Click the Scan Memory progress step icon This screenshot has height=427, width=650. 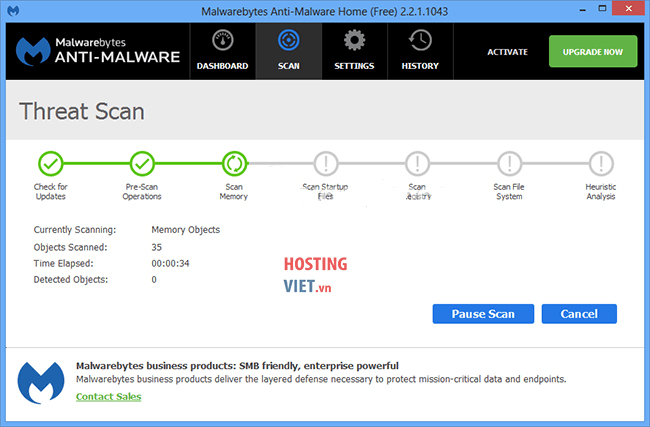coord(234,163)
